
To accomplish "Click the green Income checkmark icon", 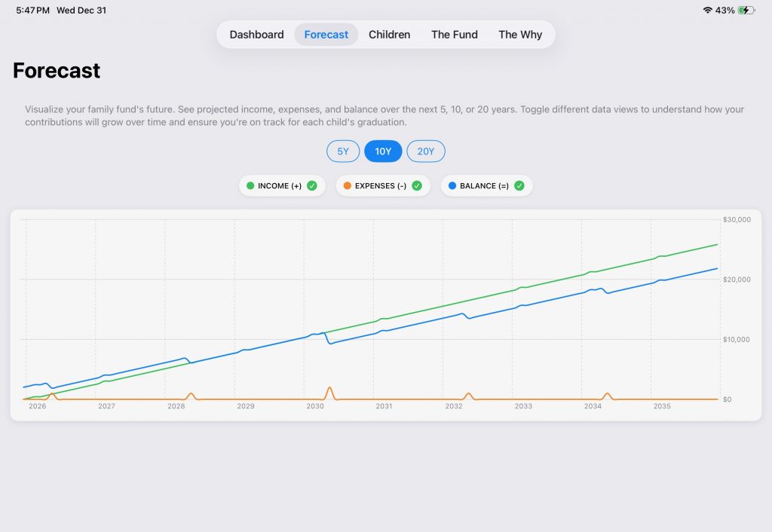I will [x=312, y=186].
